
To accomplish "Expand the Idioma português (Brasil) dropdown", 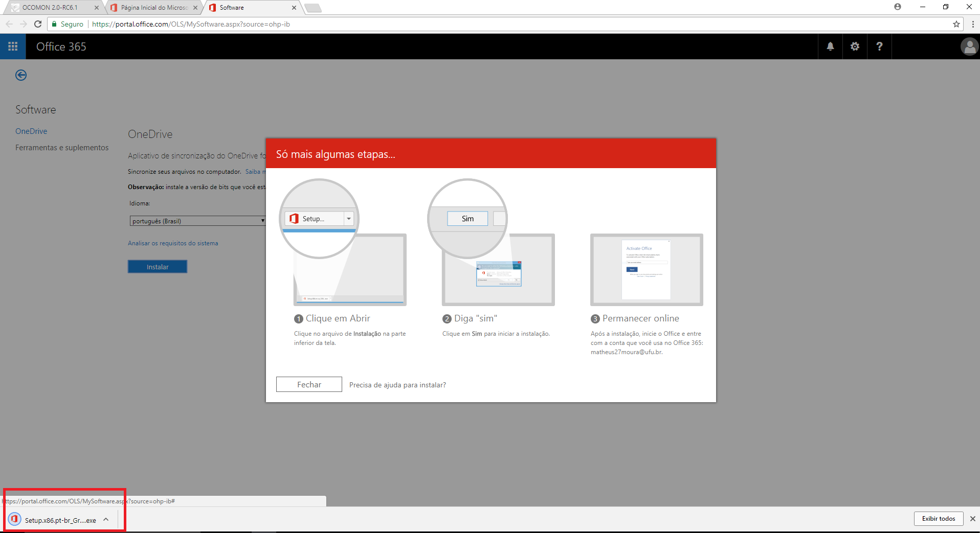I will [x=197, y=221].
